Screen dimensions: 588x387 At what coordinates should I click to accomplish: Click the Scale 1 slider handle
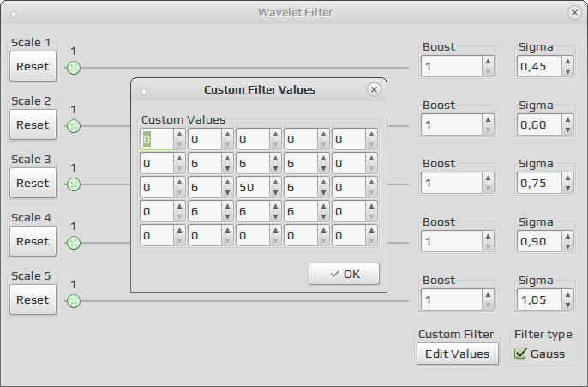tap(74, 68)
